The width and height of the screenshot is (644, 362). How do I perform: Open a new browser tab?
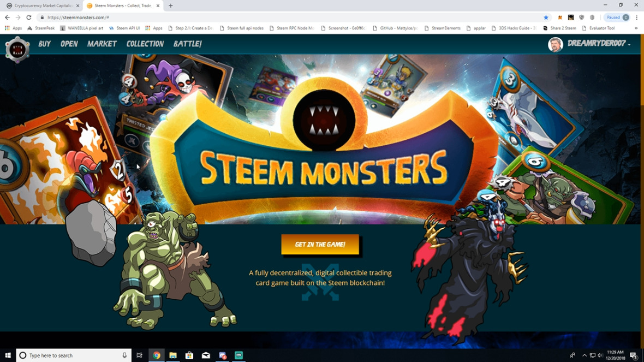tap(170, 6)
